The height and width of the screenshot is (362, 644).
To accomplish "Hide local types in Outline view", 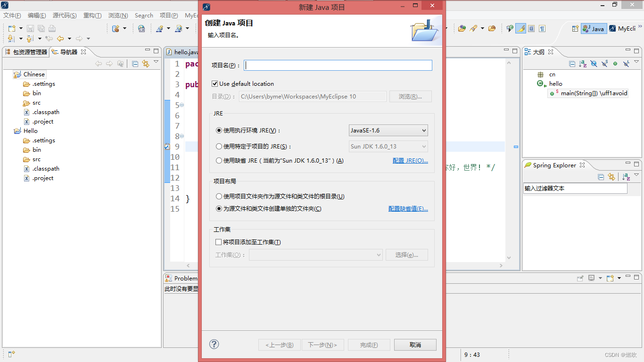I will pos(626,64).
